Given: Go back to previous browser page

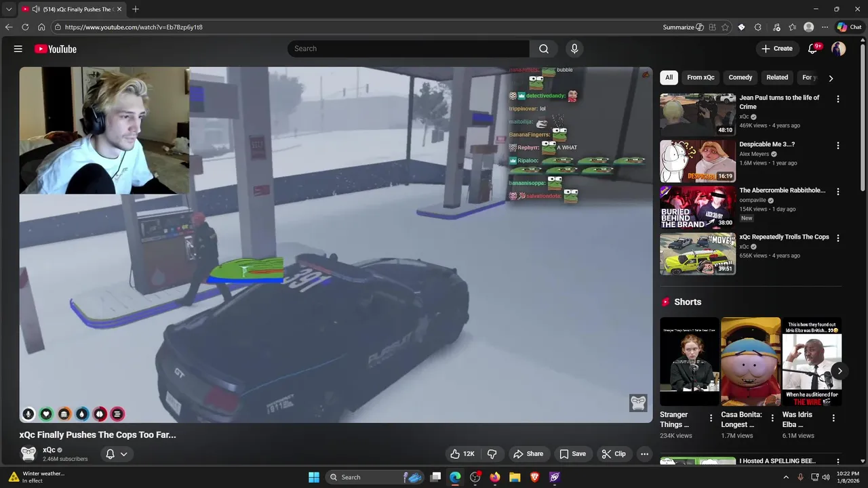Looking at the screenshot, I should click(x=9, y=27).
